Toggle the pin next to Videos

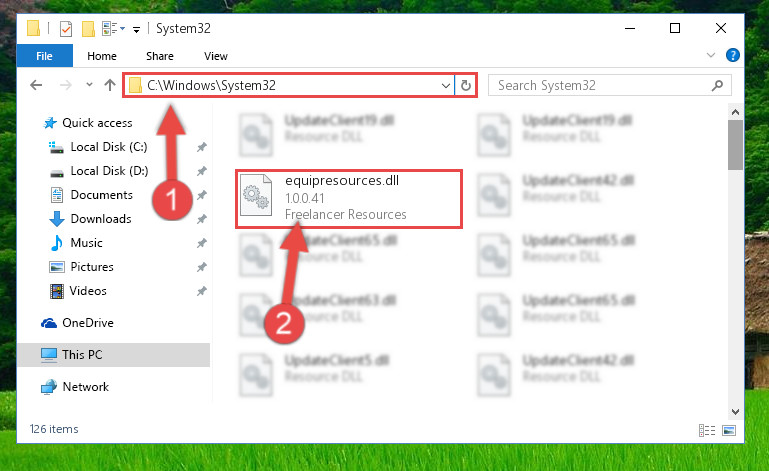coord(202,291)
